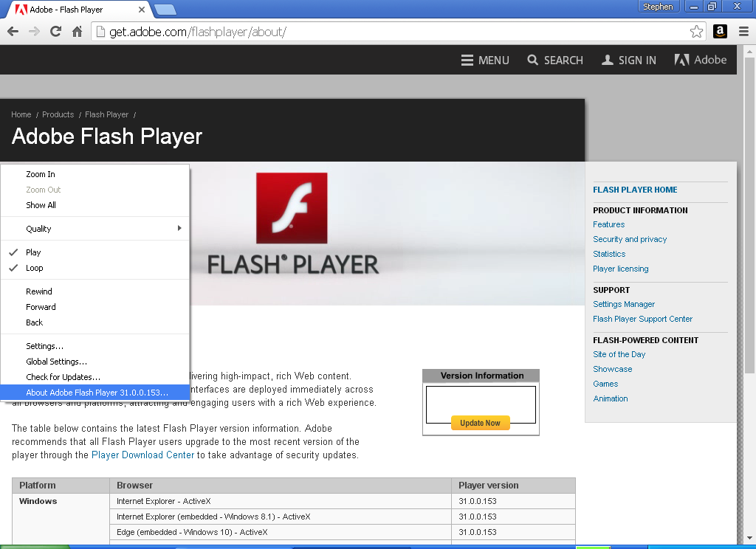Click the 'Edge (embedded - Windows 10) - ActiveX' cell
This screenshot has height=549, width=756.
point(281,531)
